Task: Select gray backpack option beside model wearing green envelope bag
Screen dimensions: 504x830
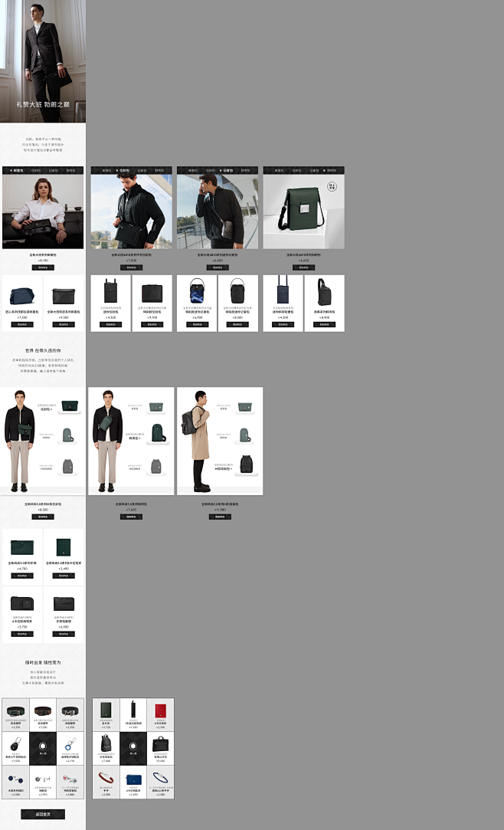Action: tap(67, 466)
